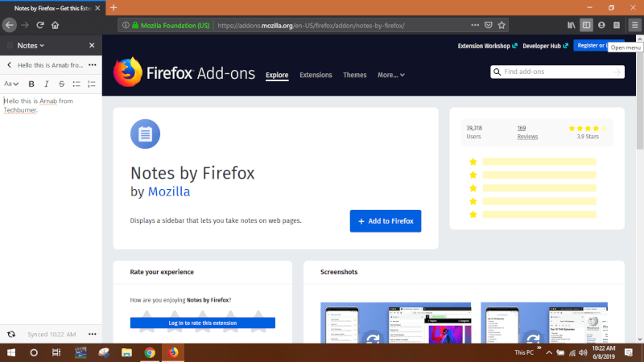This screenshot has width=644, height=362.
Task: Open the Mozilla author link
Action: tap(169, 191)
